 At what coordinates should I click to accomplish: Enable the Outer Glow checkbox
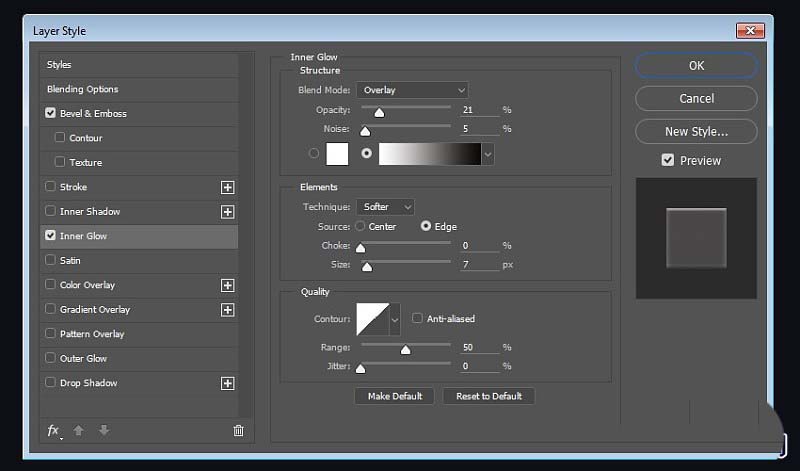click(x=50, y=358)
